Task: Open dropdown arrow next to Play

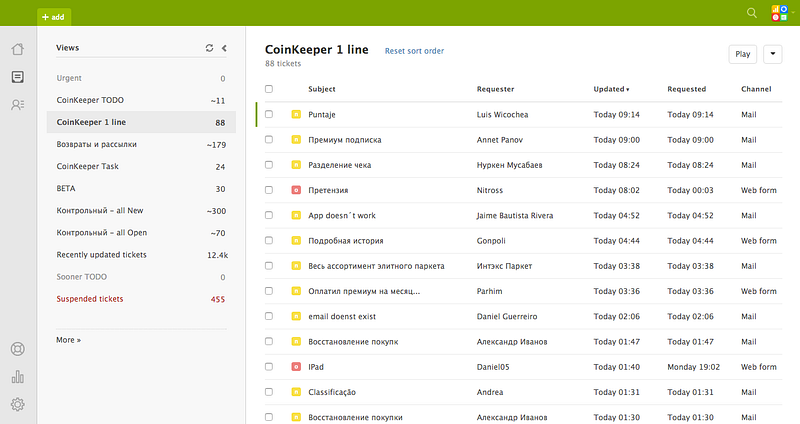Action: (x=772, y=54)
